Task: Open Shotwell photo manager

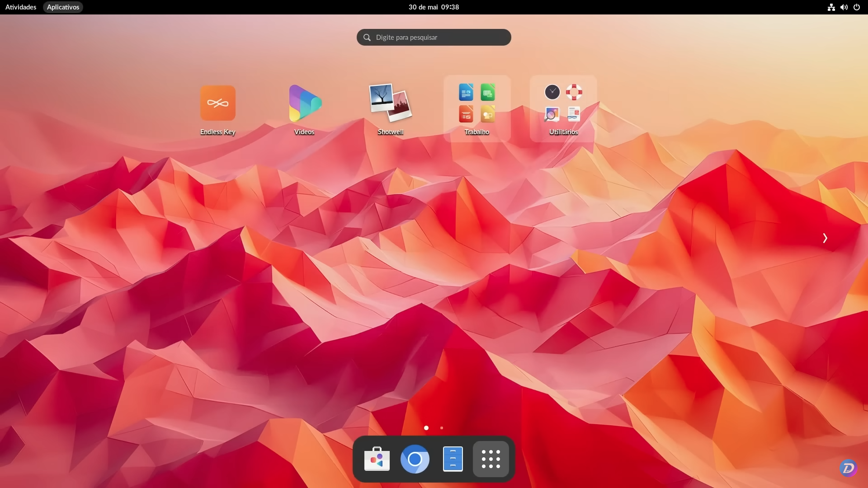Action: pyautogui.click(x=390, y=103)
